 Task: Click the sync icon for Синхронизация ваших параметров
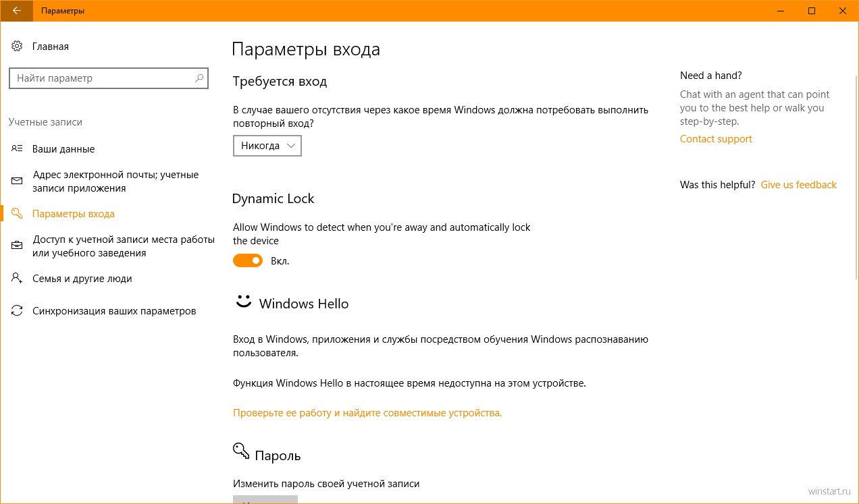(17, 311)
